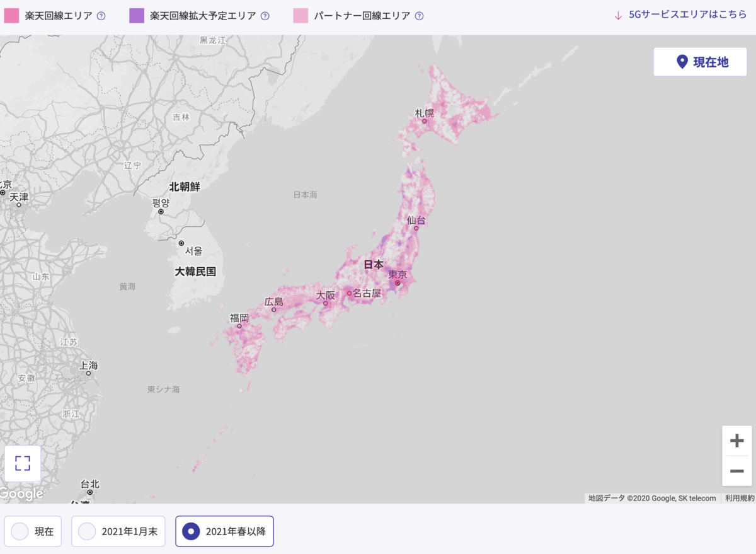Click the 辽宁 province label
This screenshot has height=554, width=756.
(x=133, y=165)
